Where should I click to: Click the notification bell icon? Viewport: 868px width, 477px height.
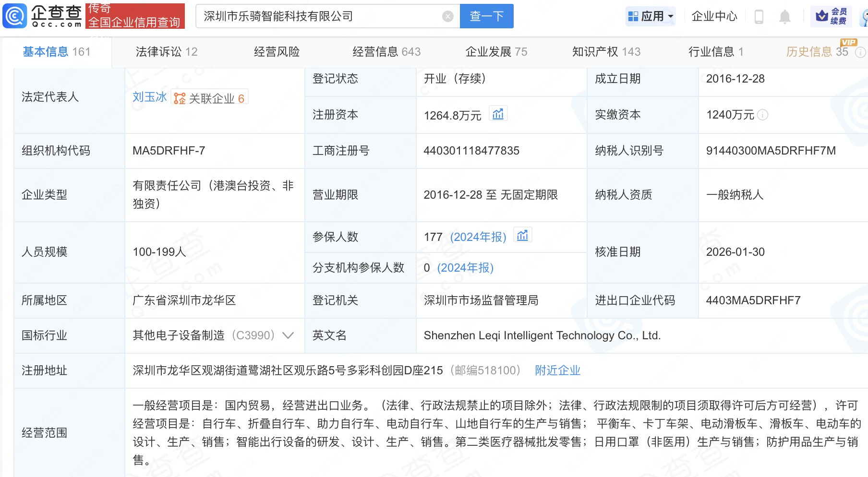tap(784, 16)
